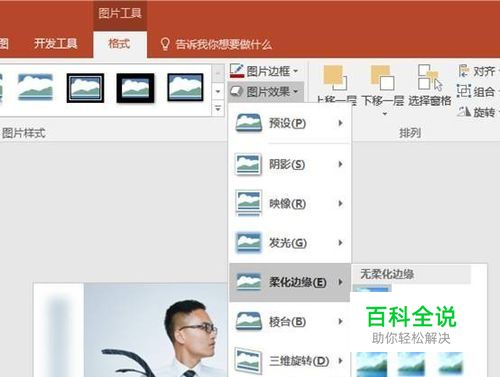500x377 pixels.
Task: Open the 阴影(S) shadow submenu
Action: coord(289,164)
